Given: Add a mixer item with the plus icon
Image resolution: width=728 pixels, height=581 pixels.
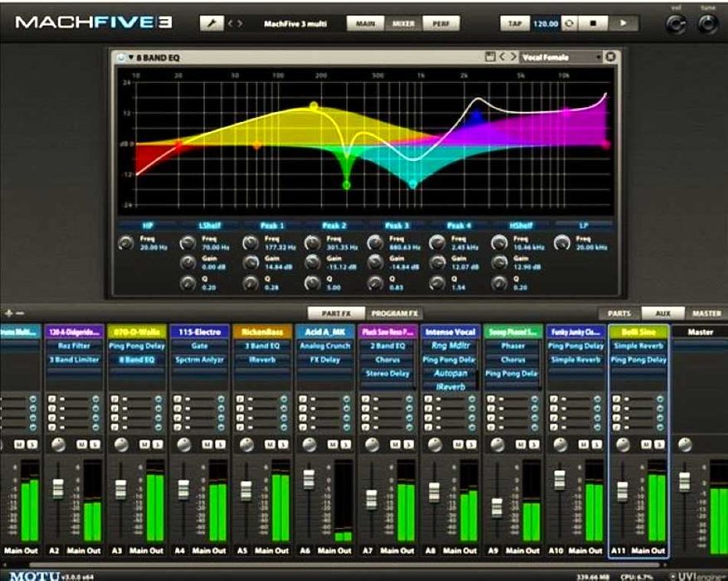Looking at the screenshot, I should 8,313.
